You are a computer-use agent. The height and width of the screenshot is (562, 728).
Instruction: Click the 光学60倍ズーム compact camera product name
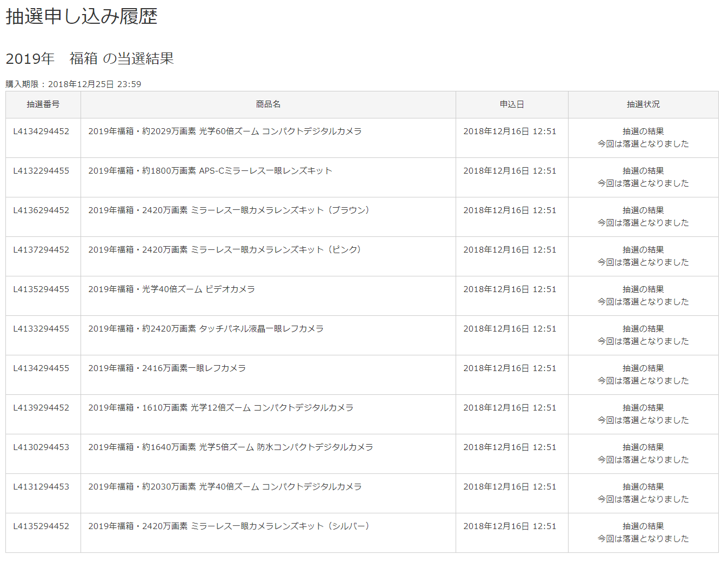click(225, 131)
